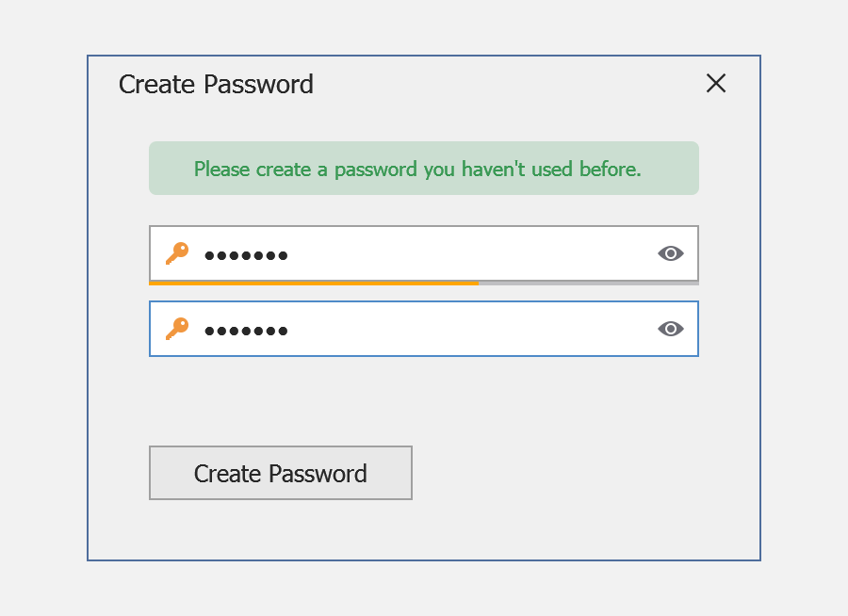Reveal the confirm password with the eye icon

point(670,329)
